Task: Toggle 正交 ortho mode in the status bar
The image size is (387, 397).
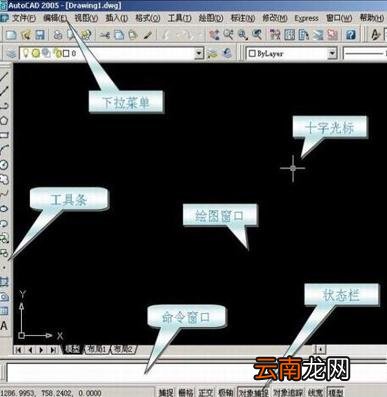Action: point(205,393)
